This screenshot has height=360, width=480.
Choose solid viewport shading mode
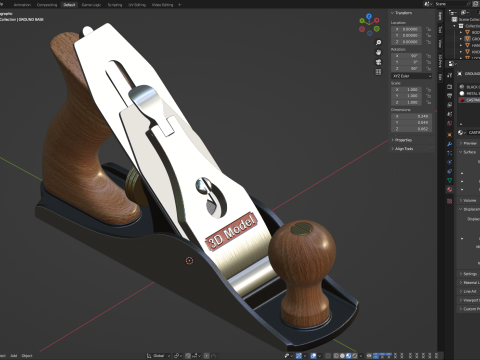[342, 356]
